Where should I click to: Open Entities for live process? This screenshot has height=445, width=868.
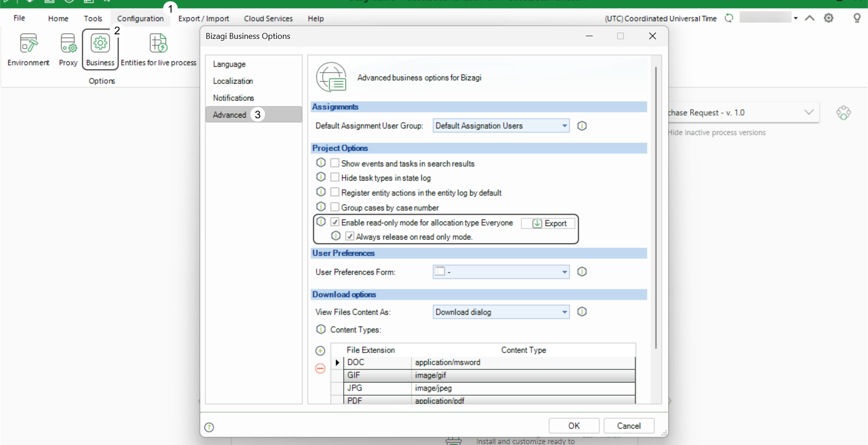coord(158,49)
